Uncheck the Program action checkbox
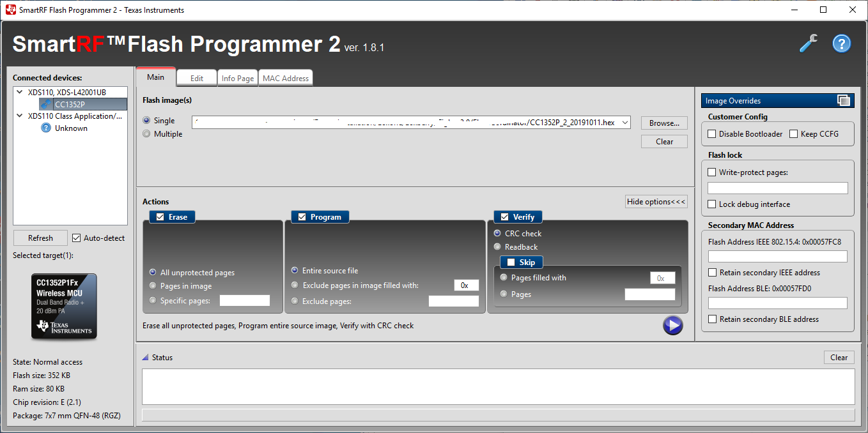 click(x=302, y=217)
